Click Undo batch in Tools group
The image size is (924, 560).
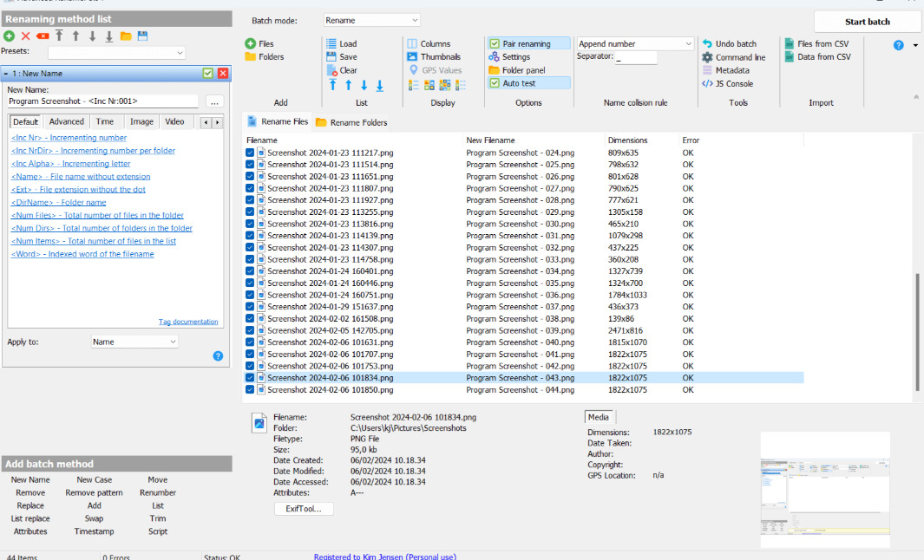coord(729,44)
